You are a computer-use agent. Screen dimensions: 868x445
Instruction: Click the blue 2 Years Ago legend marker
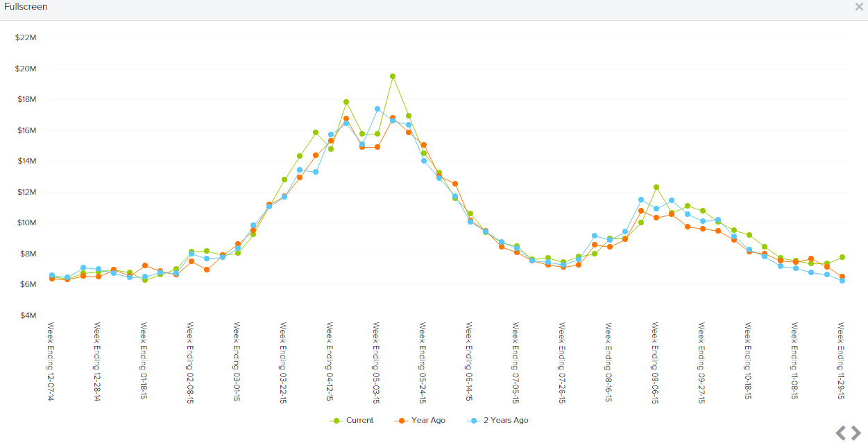(474, 421)
